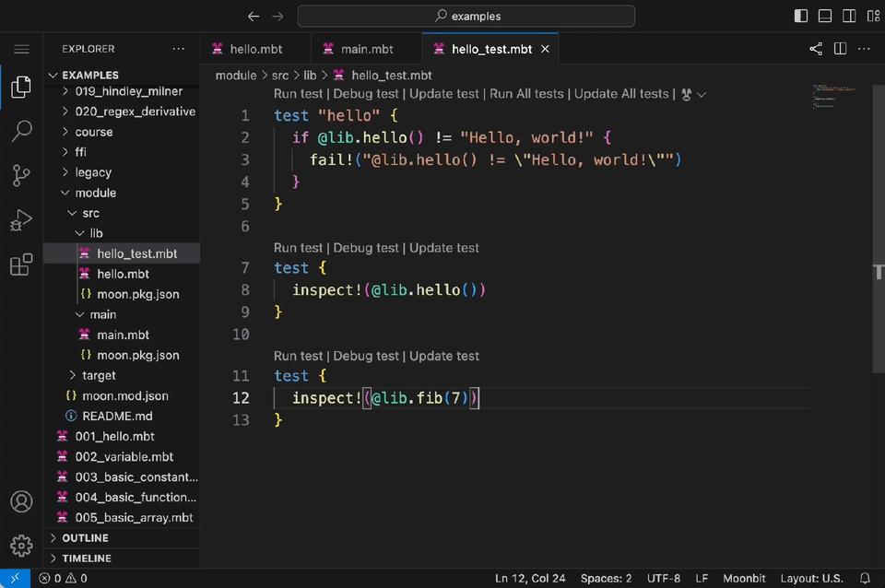Screen dimensions: 885x588
Task: Open the Extensions view
Action: (x=21, y=265)
